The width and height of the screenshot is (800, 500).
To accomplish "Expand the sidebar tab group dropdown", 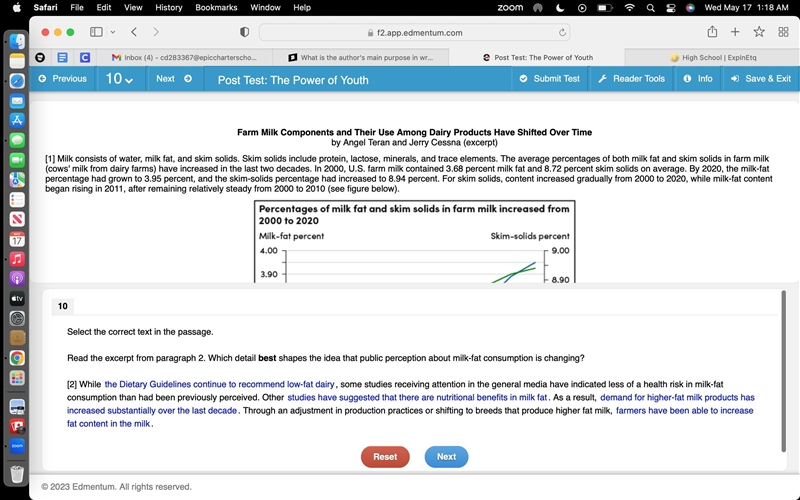I will [x=113, y=32].
